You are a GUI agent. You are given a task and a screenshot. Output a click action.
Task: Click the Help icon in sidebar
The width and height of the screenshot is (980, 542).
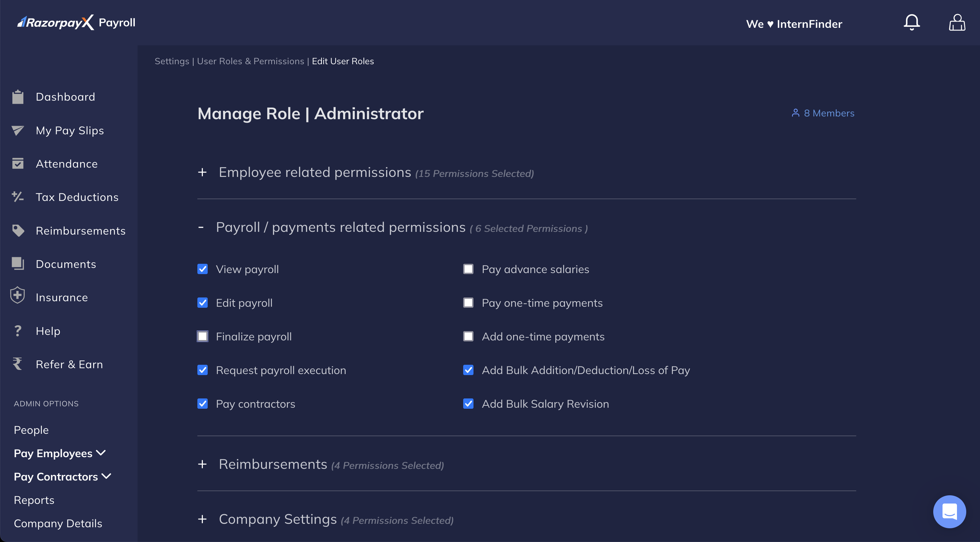(x=18, y=330)
